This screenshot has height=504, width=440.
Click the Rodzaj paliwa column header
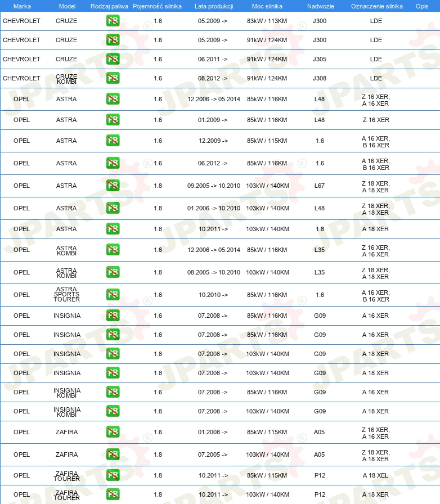109,6
